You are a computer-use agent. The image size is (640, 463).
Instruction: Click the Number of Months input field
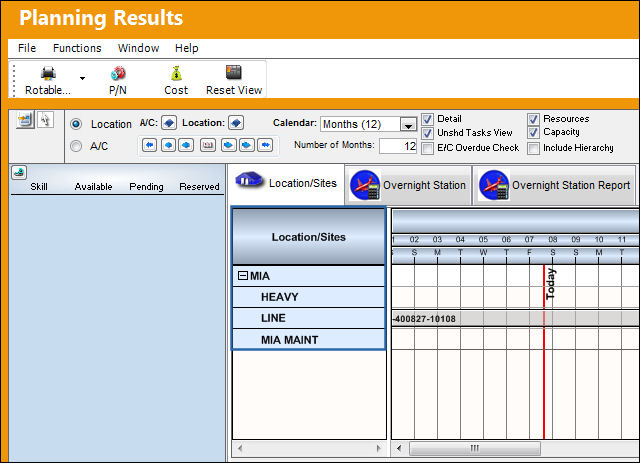tap(398, 146)
